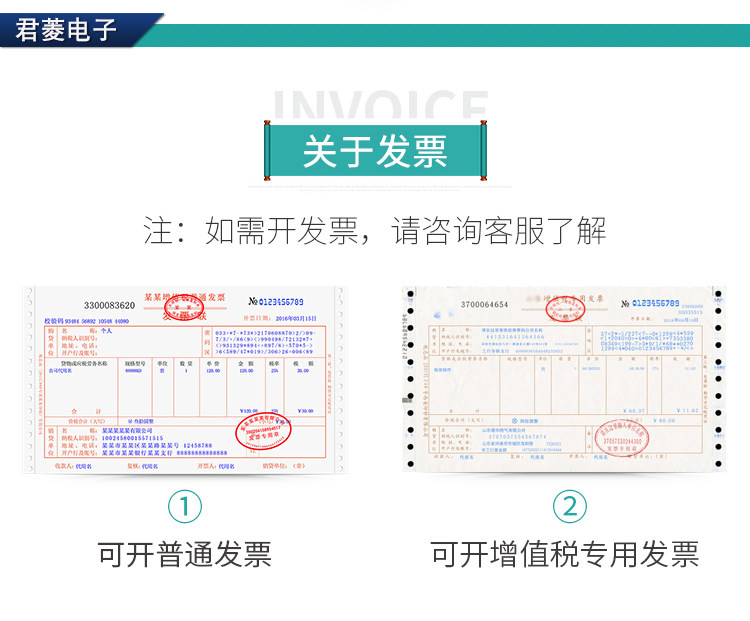Open the VAT special invoice sample image
Image resolution: width=750 pixels, height=621 pixels.
564,378
